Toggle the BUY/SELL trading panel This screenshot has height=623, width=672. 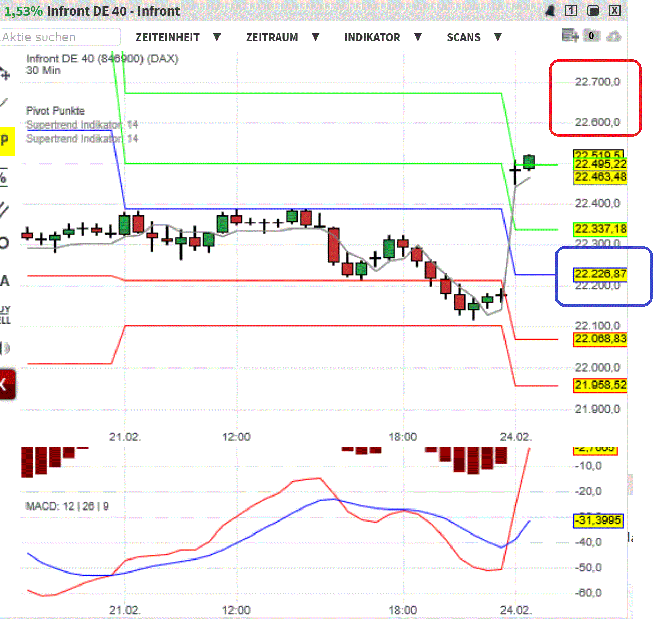[x=5, y=312]
